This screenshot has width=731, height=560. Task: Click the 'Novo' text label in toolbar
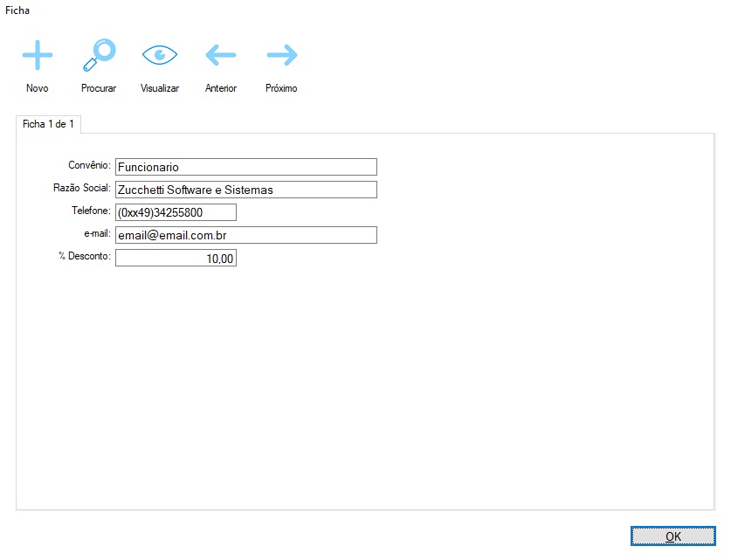click(38, 88)
